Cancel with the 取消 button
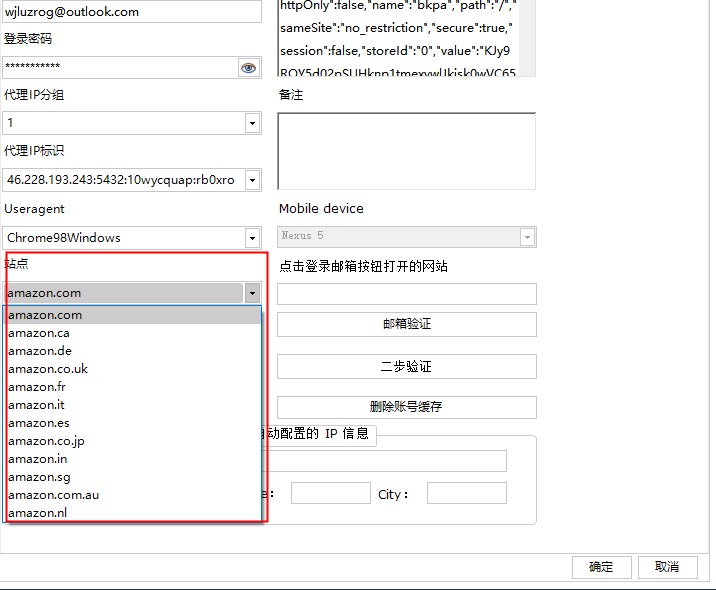The width and height of the screenshot is (716, 590). pos(667,567)
